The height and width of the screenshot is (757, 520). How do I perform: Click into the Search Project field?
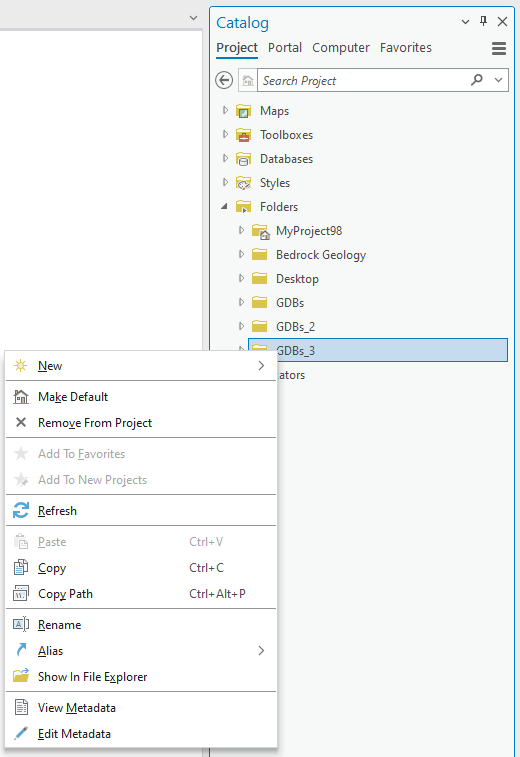tap(362, 80)
